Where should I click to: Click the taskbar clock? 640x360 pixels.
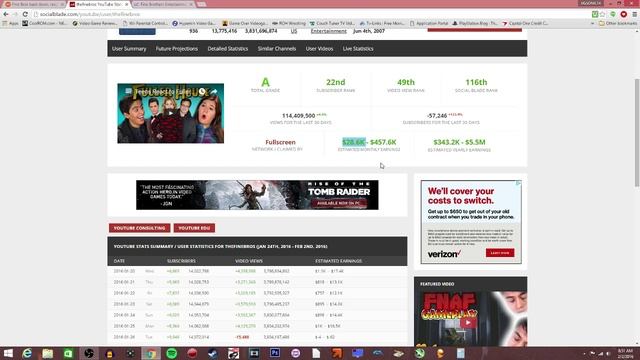coord(625,353)
